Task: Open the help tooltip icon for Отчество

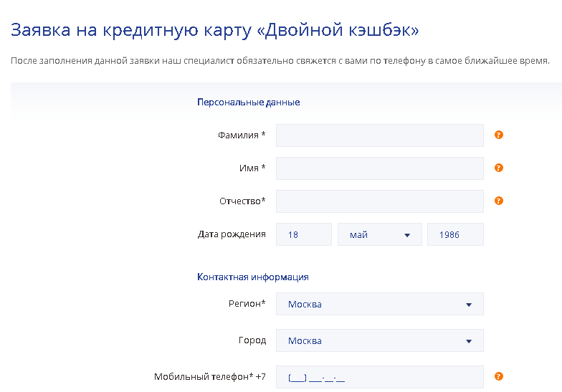Action: coord(499,201)
